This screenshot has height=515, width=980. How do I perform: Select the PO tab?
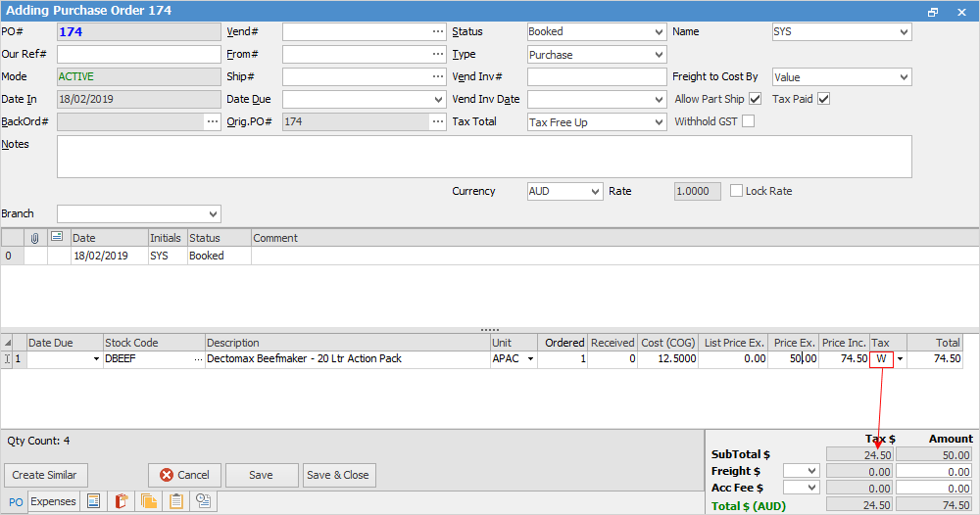click(16, 501)
